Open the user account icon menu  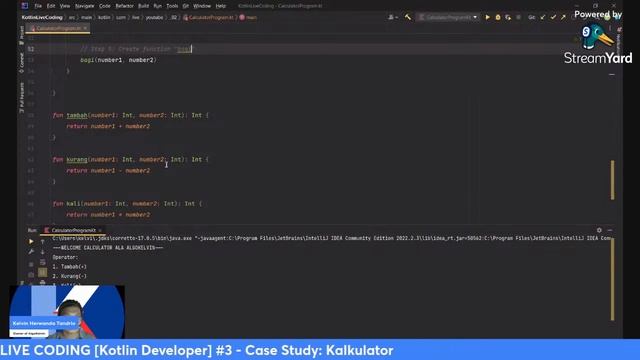392,17
